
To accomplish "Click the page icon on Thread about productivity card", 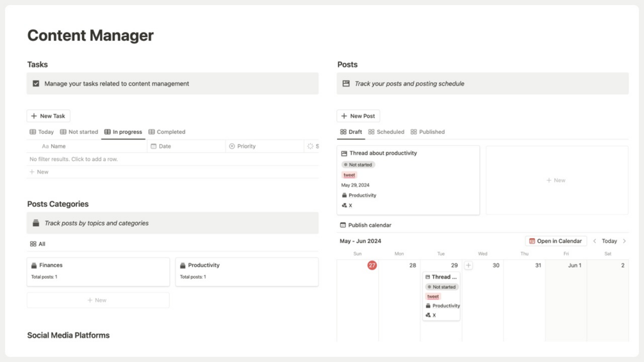I will [x=344, y=154].
